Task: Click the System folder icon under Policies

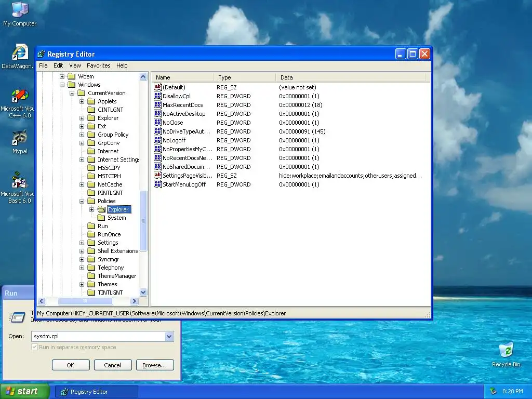Action: click(x=101, y=218)
